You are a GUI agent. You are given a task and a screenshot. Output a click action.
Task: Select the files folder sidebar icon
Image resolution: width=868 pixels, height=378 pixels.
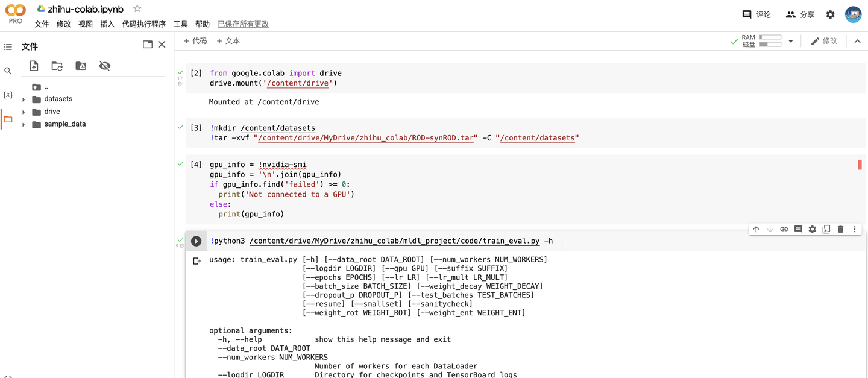(8, 119)
